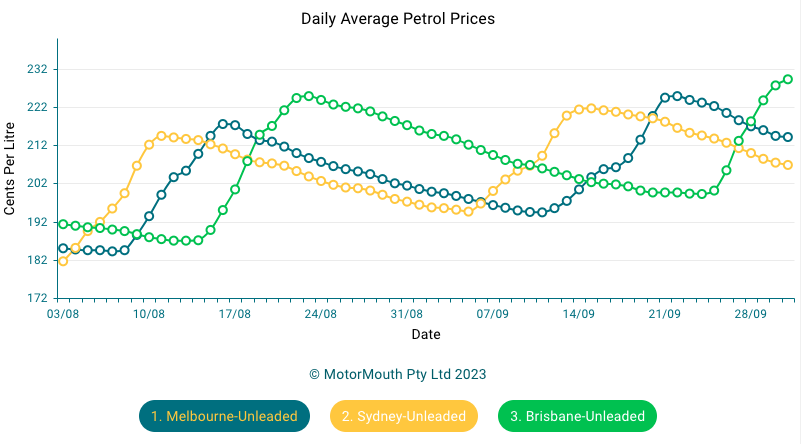Toggle Brisbane-Unleaded legend button
The image size is (801, 444).
(x=577, y=416)
